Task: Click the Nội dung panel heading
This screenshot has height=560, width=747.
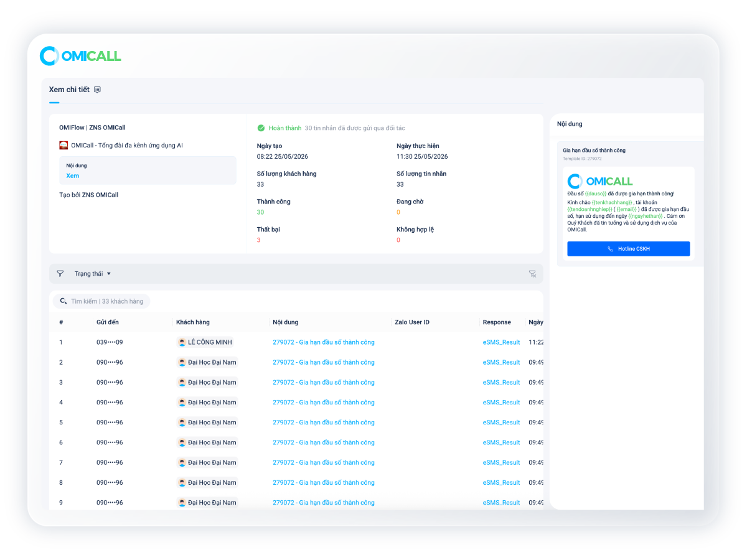Action: tap(570, 124)
